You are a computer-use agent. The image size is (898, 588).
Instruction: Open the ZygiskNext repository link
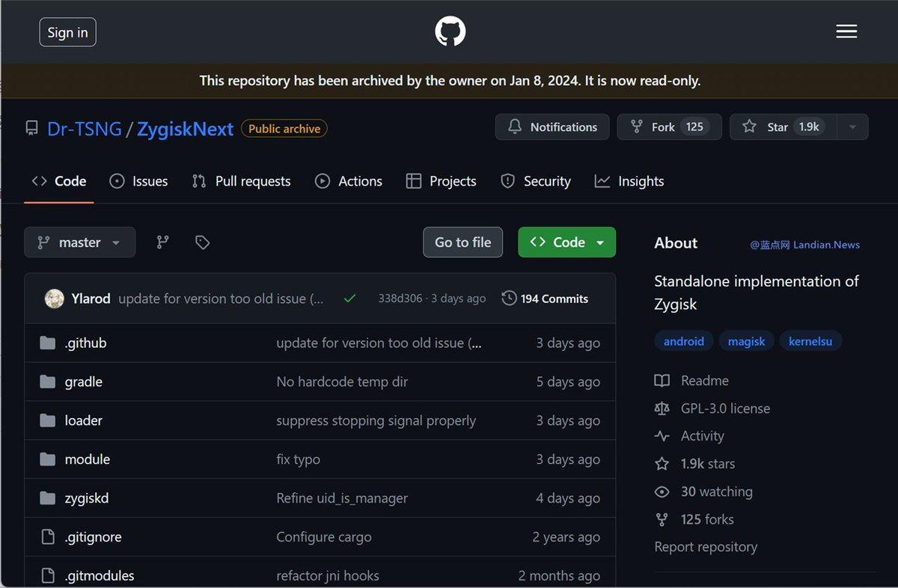[x=185, y=129]
